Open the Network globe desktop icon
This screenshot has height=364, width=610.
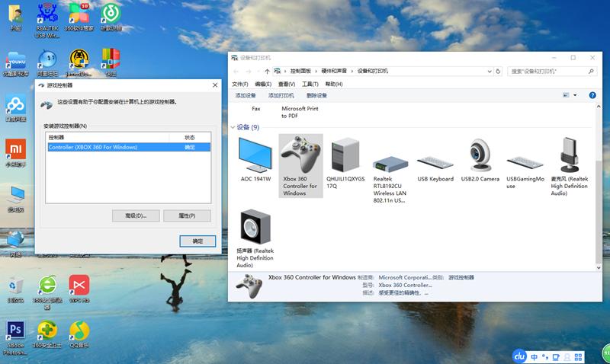coord(15,244)
